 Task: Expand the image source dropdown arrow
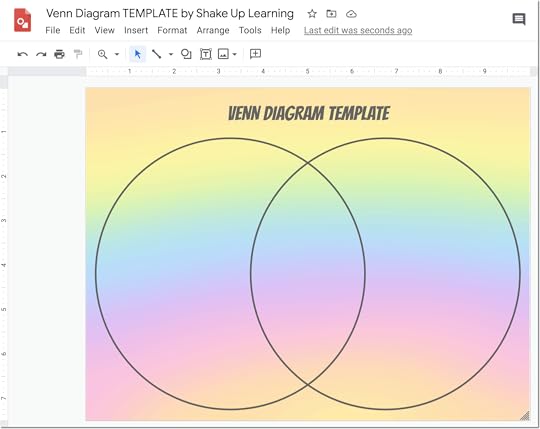coord(235,54)
